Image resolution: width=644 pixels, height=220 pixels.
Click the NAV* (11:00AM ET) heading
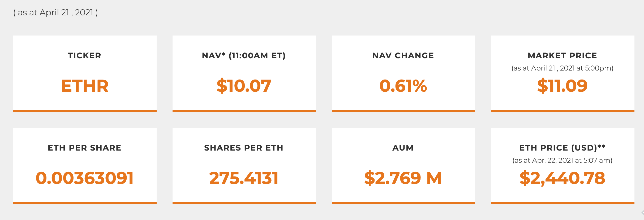(244, 56)
